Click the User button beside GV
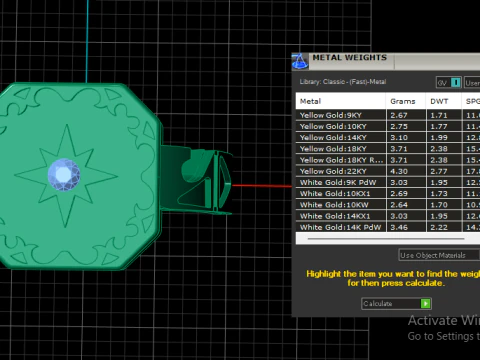Viewport: 480px width, 360px height. pyautogui.click(x=472, y=83)
